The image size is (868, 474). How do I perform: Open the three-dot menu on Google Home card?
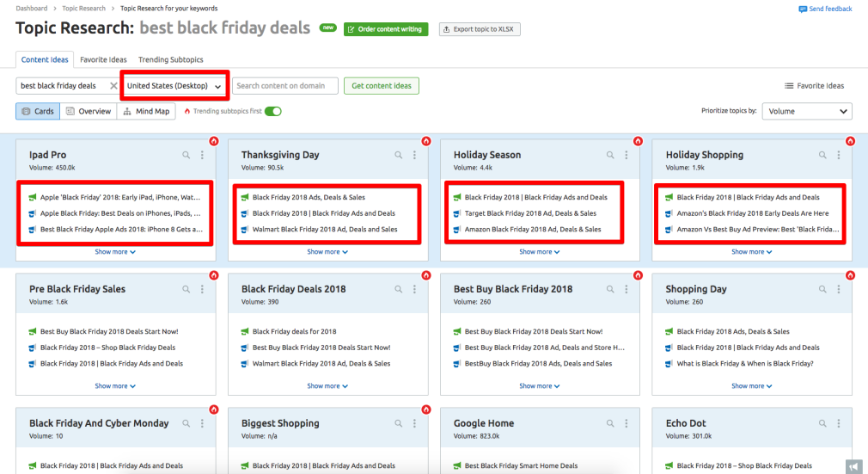627,423
